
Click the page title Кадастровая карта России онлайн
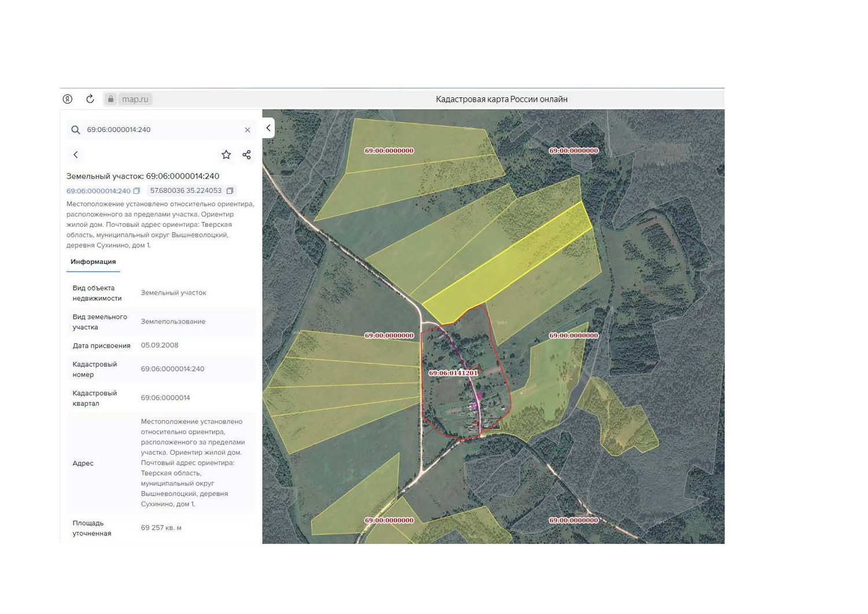pyautogui.click(x=502, y=99)
